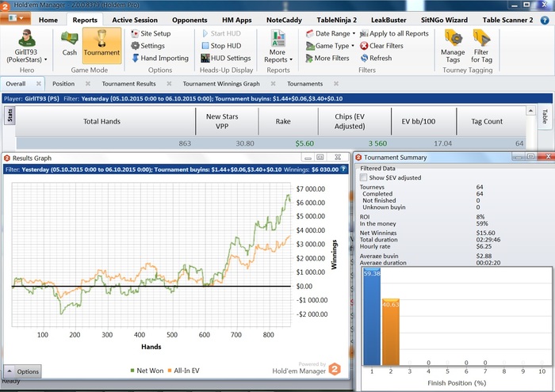
Task: Open the More Reports dropdown
Action: [x=278, y=47]
